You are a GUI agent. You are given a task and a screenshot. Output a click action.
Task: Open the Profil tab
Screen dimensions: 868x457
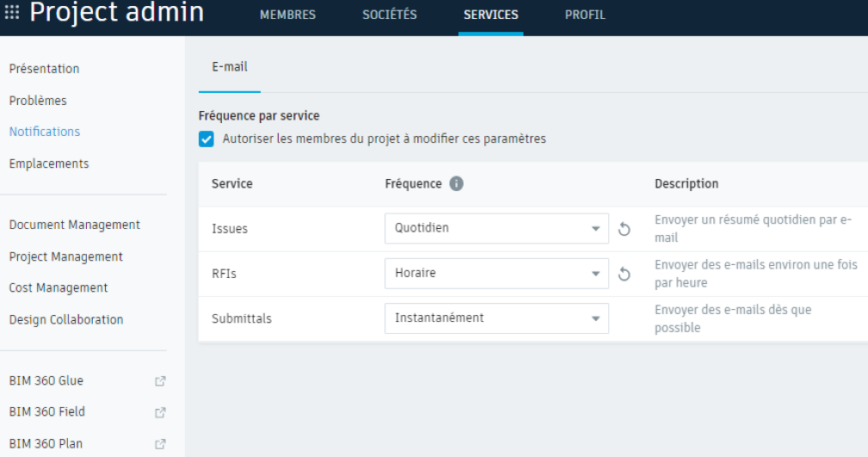pyautogui.click(x=585, y=15)
